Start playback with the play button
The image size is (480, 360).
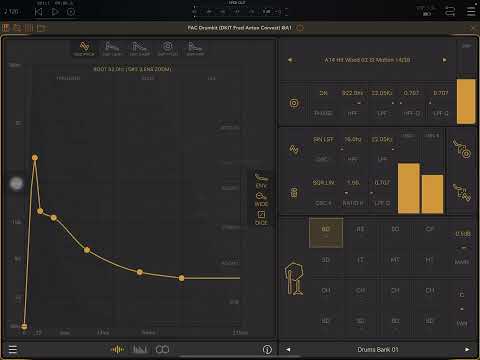(55, 12)
